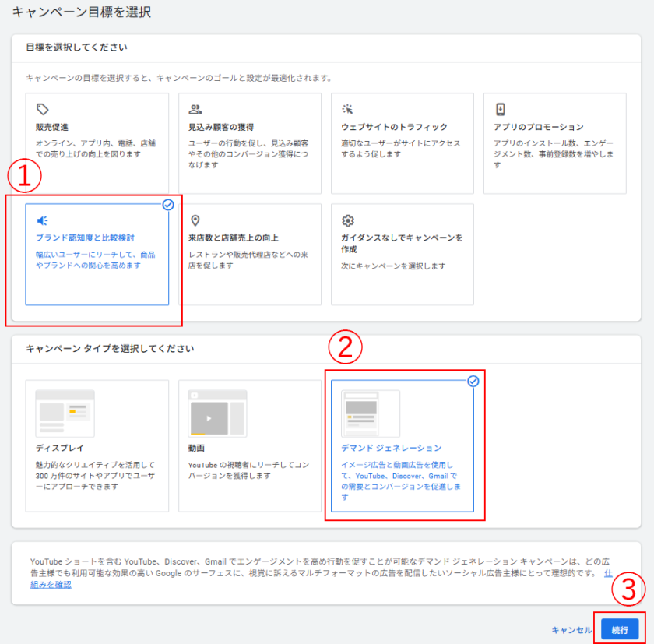Select the ディスプレイ campaign type thumbnail

tap(65, 413)
